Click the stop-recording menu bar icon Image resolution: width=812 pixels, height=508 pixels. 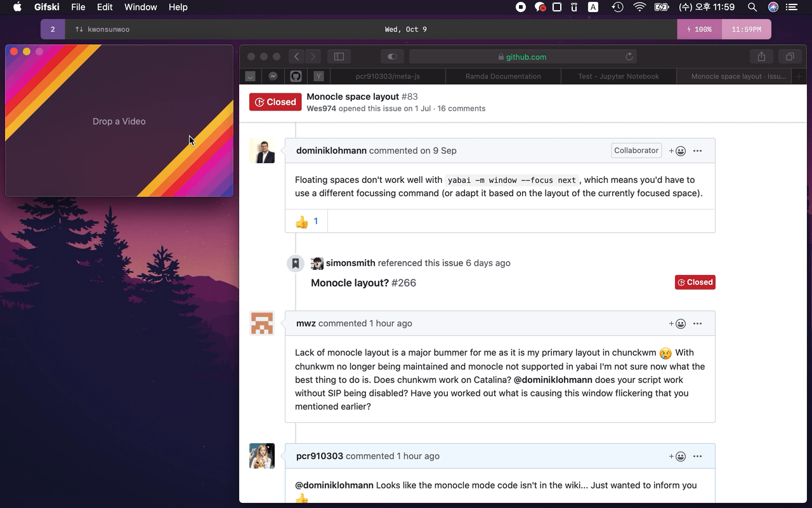point(521,7)
